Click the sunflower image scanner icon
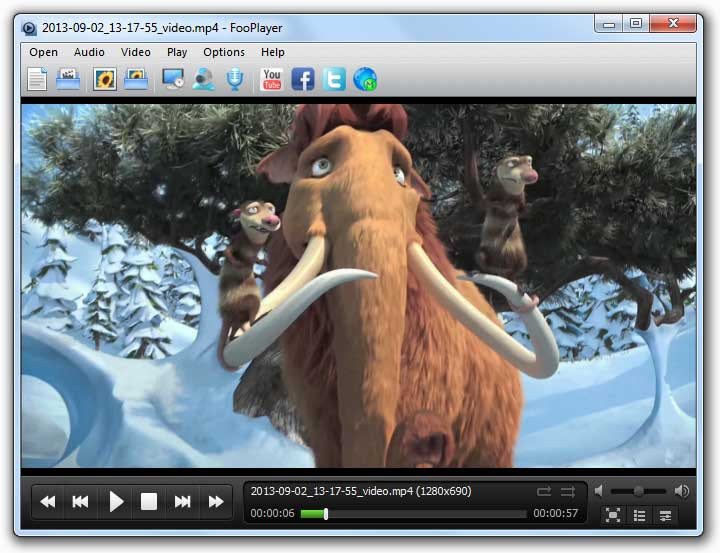This screenshot has height=553, width=720. click(136, 79)
